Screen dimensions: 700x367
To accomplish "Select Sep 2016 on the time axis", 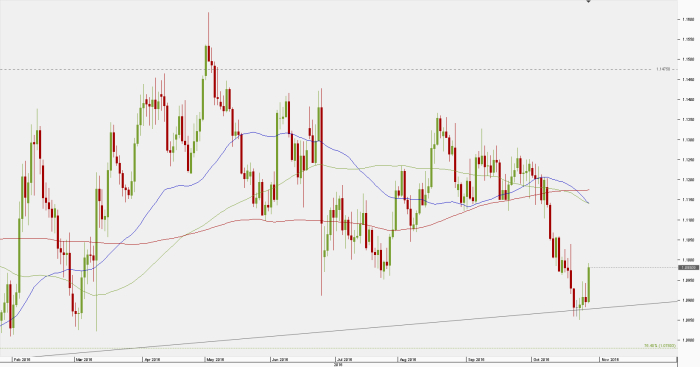I will tap(476, 359).
